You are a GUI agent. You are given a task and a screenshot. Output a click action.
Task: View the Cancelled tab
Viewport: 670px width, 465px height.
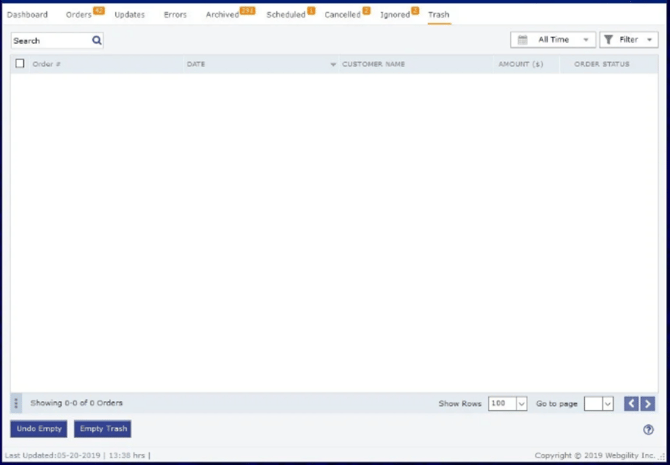[343, 15]
